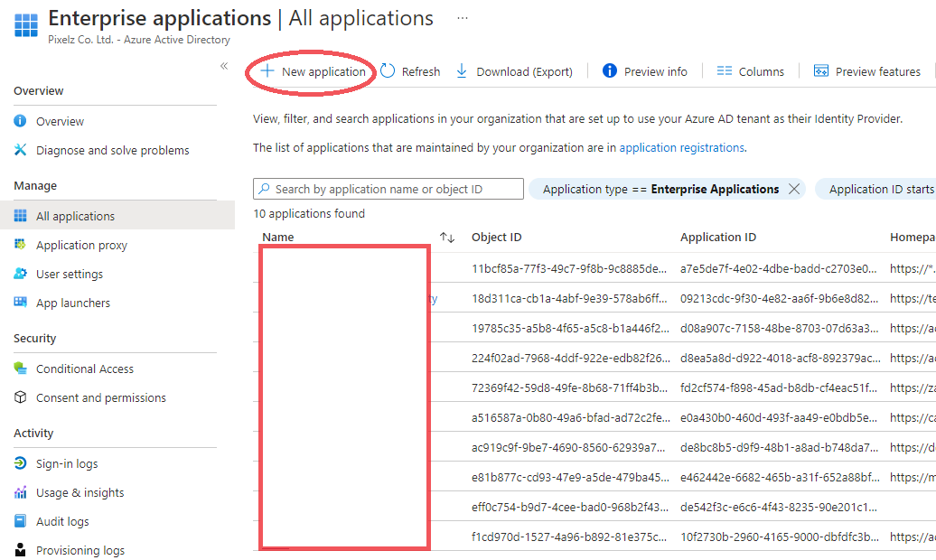Click the Enterprise applications grid icon
The height and width of the screenshot is (560, 936).
point(25,25)
